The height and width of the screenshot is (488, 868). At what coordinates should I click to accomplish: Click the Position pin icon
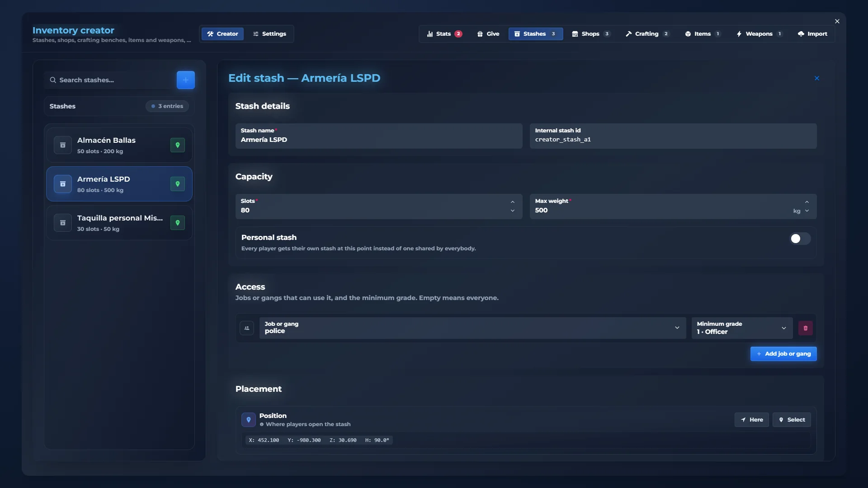click(249, 420)
